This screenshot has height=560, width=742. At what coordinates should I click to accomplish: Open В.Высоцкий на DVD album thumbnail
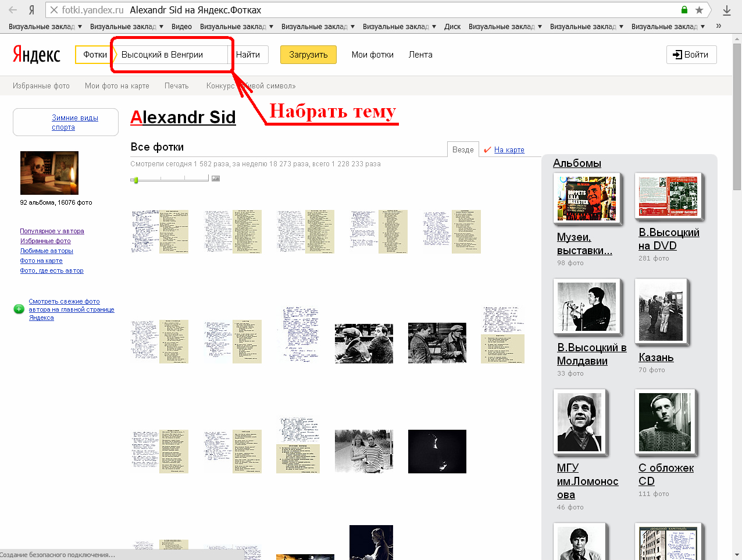tap(668, 196)
